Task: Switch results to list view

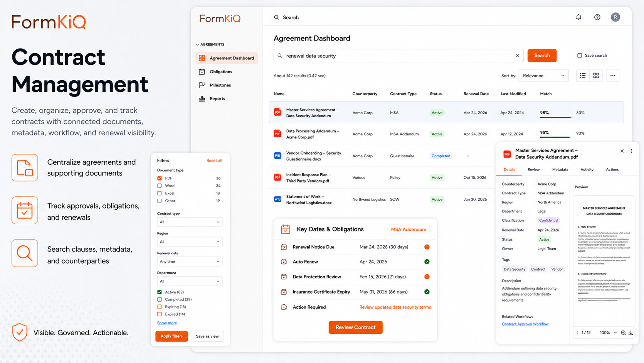Action: coord(583,76)
